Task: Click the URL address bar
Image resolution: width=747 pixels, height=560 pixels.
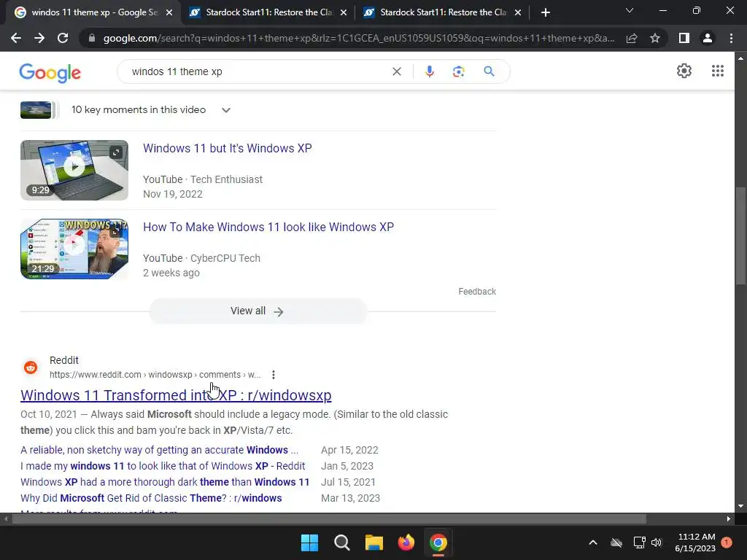Action: click(358, 38)
